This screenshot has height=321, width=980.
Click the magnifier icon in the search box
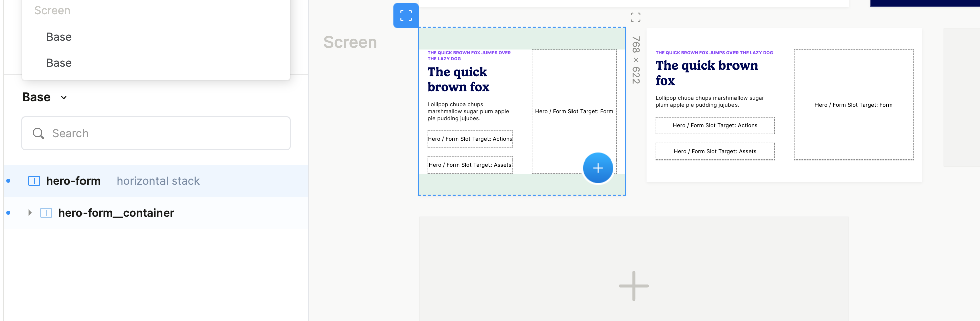38,133
